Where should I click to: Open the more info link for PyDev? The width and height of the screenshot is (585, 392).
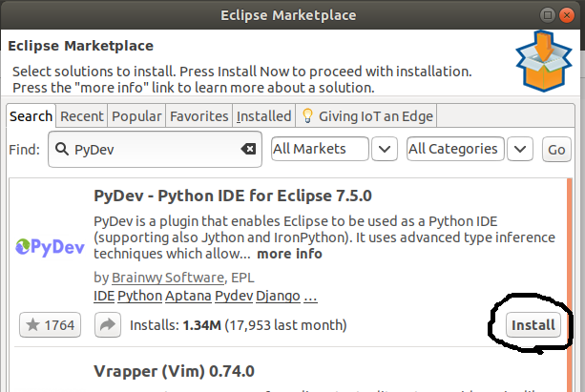(x=289, y=254)
